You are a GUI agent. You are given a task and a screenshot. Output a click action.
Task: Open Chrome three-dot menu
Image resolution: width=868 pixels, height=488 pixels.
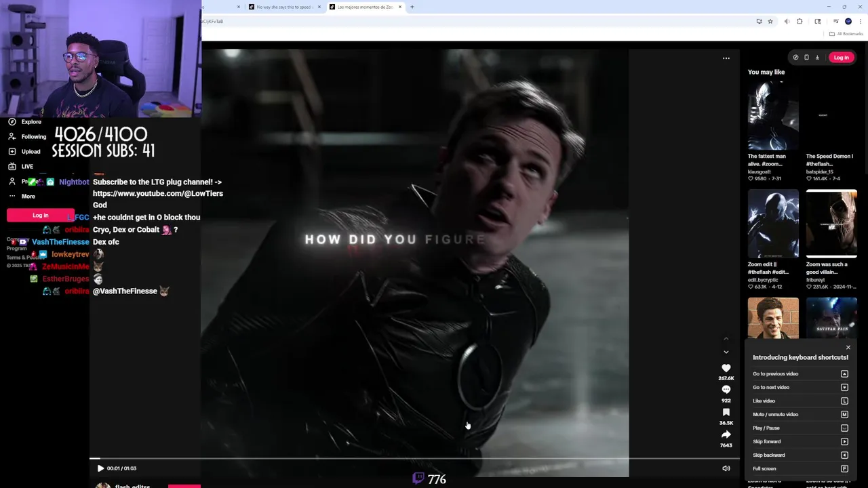860,22
